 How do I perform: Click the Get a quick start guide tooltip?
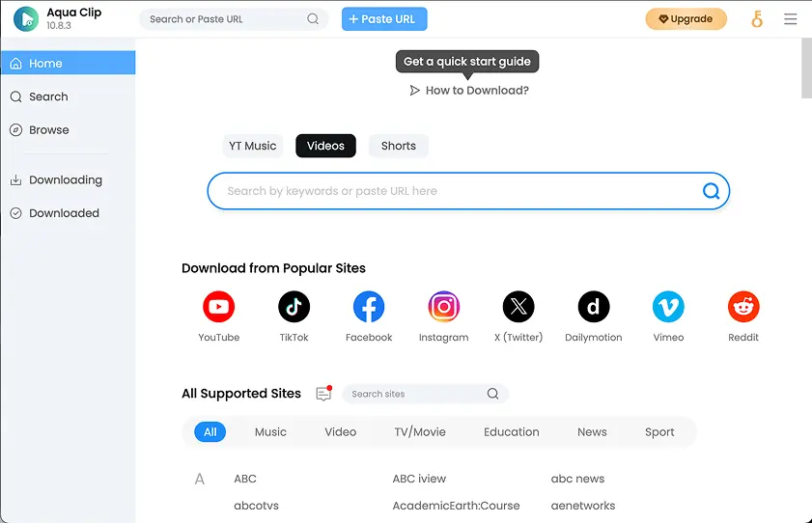coord(467,62)
